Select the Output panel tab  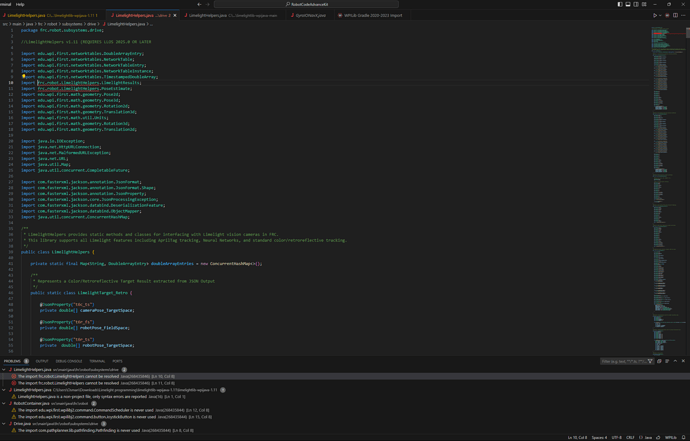(x=42, y=361)
